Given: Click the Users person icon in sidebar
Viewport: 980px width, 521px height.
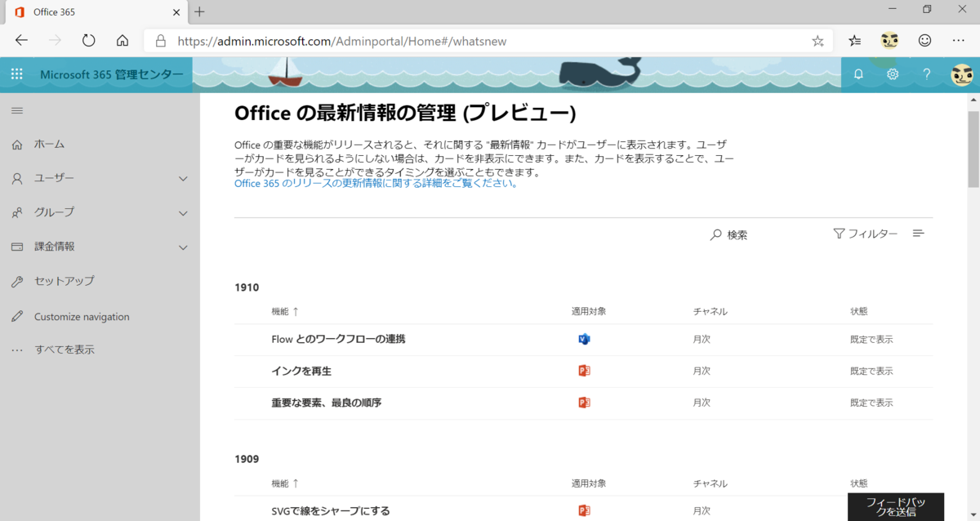Looking at the screenshot, I should [17, 179].
